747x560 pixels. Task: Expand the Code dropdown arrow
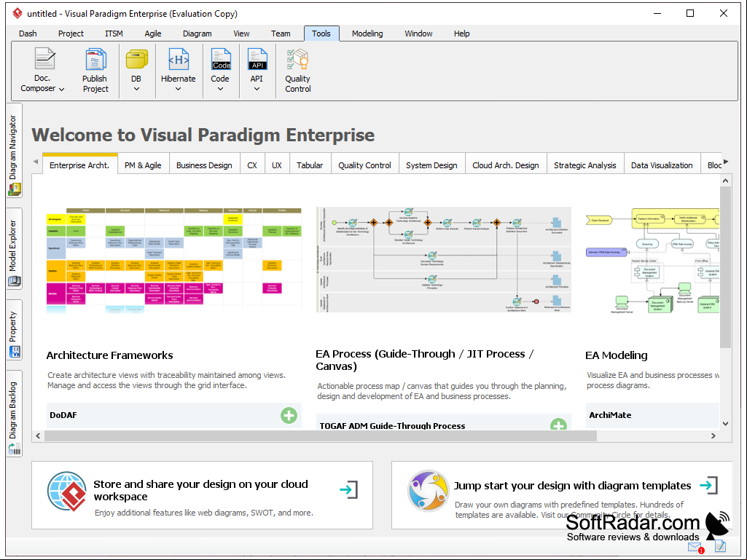click(x=220, y=89)
